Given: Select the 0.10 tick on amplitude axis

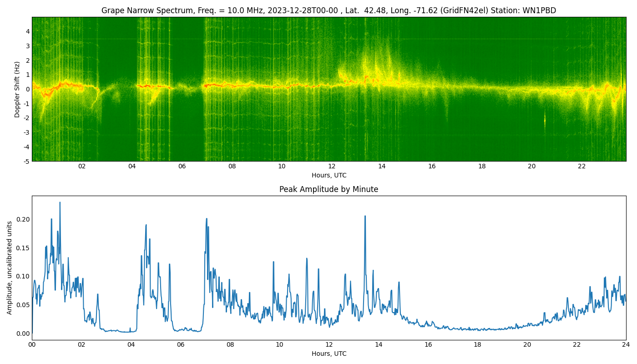Looking at the screenshot, I should [23, 276].
